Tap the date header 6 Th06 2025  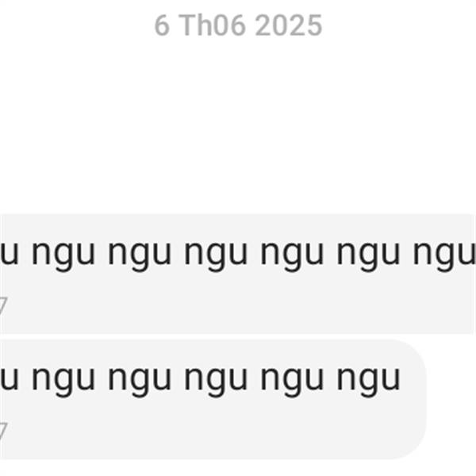238,26
